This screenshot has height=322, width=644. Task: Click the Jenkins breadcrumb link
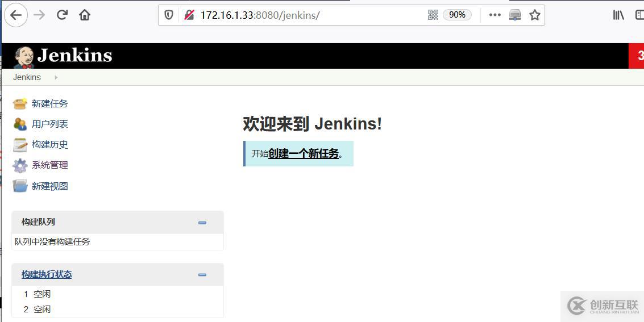pos(27,77)
